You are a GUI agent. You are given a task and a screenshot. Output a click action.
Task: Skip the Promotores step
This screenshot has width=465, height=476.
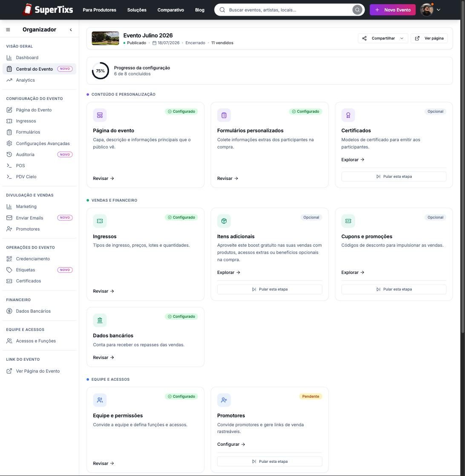270,462
